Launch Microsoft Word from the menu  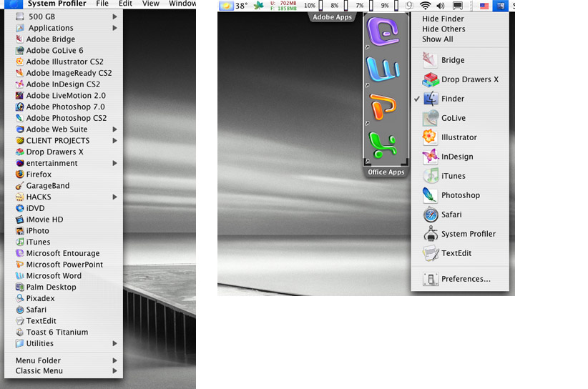64,276
